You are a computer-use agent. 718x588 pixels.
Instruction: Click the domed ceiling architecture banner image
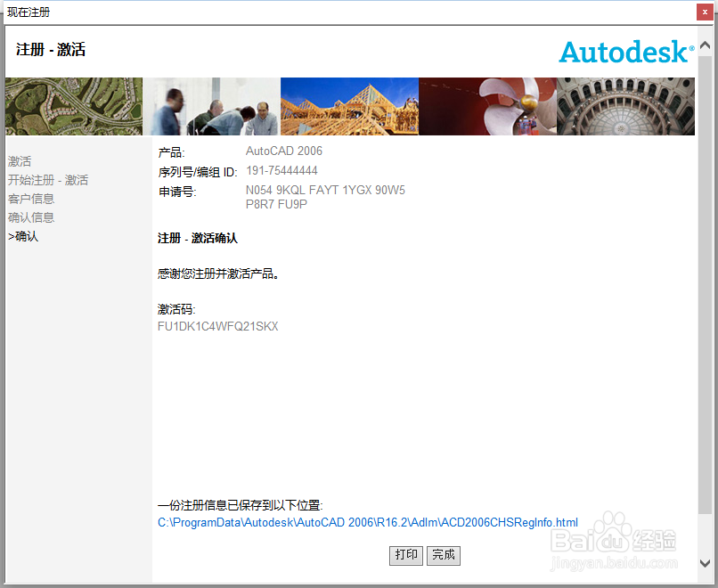point(625,106)
